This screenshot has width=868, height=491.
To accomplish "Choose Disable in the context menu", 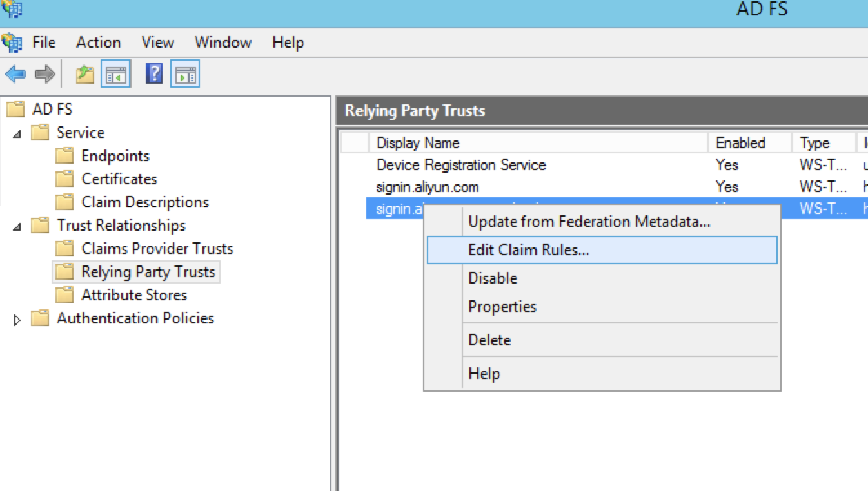I will (602, 278).
